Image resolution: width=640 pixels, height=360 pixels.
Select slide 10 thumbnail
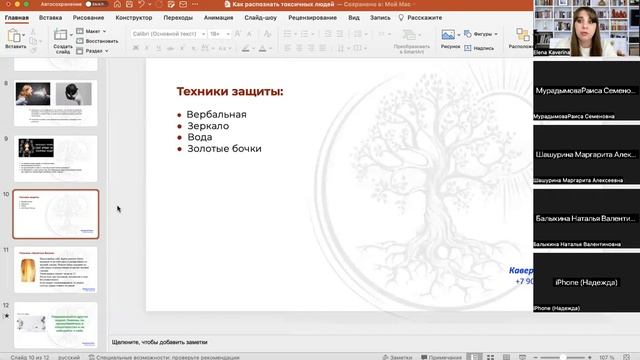click(56, 214)
